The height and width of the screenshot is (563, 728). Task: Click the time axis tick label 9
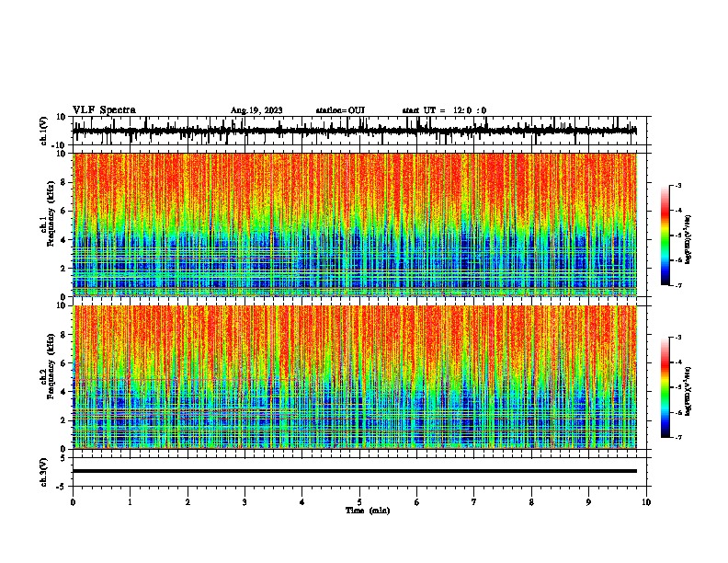click(588, 502)
